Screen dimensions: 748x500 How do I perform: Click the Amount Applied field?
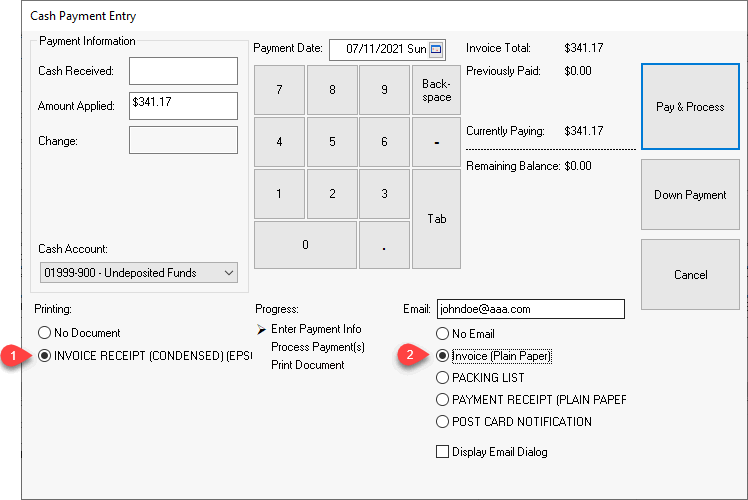183,106
